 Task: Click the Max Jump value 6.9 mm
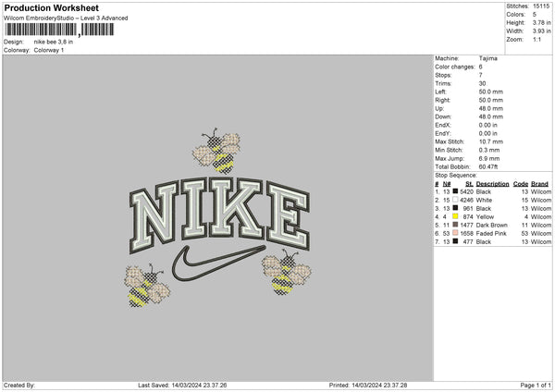click(x=489, y=158)
